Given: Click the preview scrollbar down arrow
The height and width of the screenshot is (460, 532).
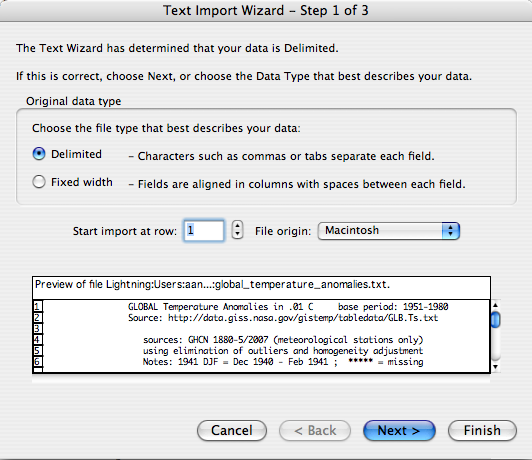Looking at the screenshot, I should tap(495, 367).
